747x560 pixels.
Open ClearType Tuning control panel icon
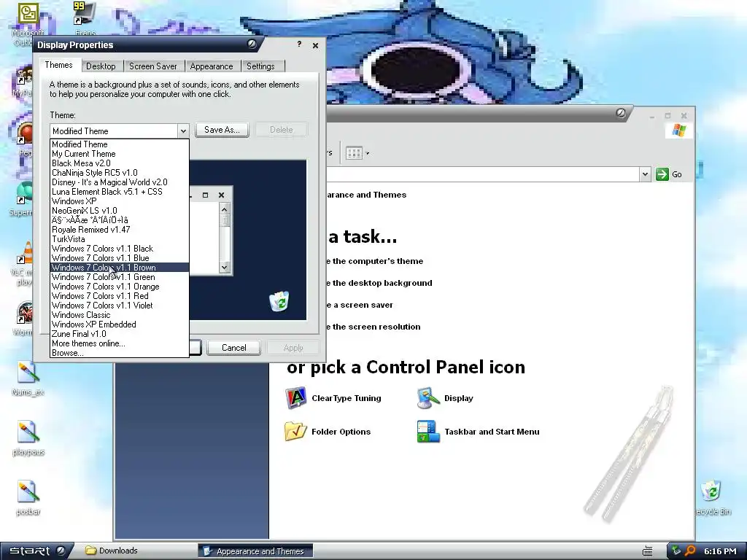pyautogui.click(x=296, y=398)
